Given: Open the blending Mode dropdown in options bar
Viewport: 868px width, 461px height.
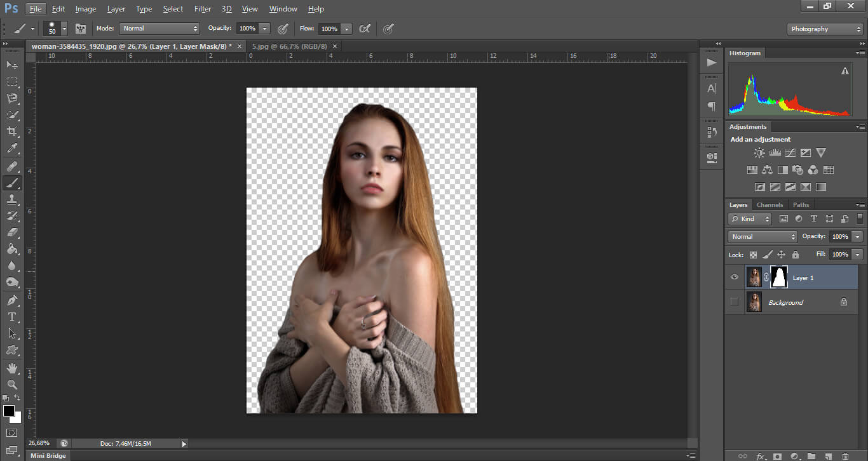Looking at the screenshot, I should click(159, 29).
